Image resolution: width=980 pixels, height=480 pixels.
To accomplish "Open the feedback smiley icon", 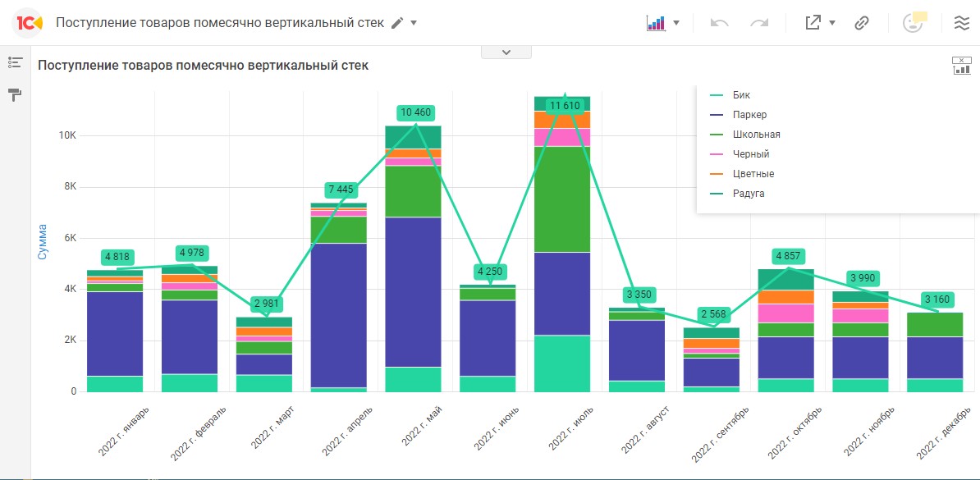I will coord(913,22).
